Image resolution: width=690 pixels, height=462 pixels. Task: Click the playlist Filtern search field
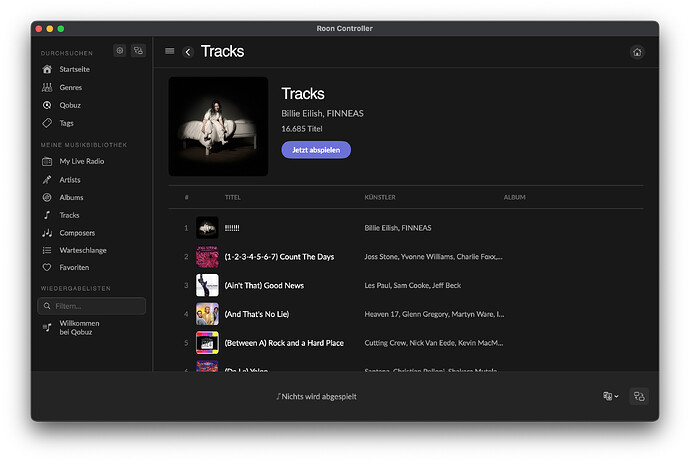pos(91,306)
